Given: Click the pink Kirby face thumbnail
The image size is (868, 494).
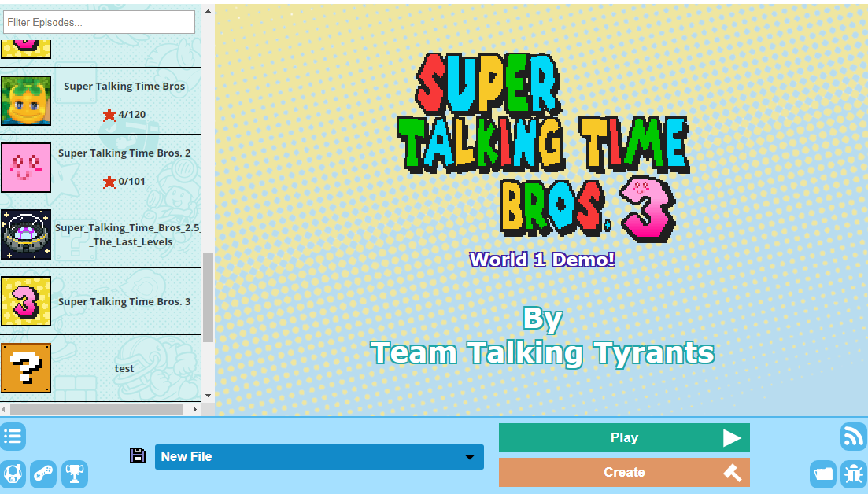Looking at the screenshot, I should tap(26, 168).
